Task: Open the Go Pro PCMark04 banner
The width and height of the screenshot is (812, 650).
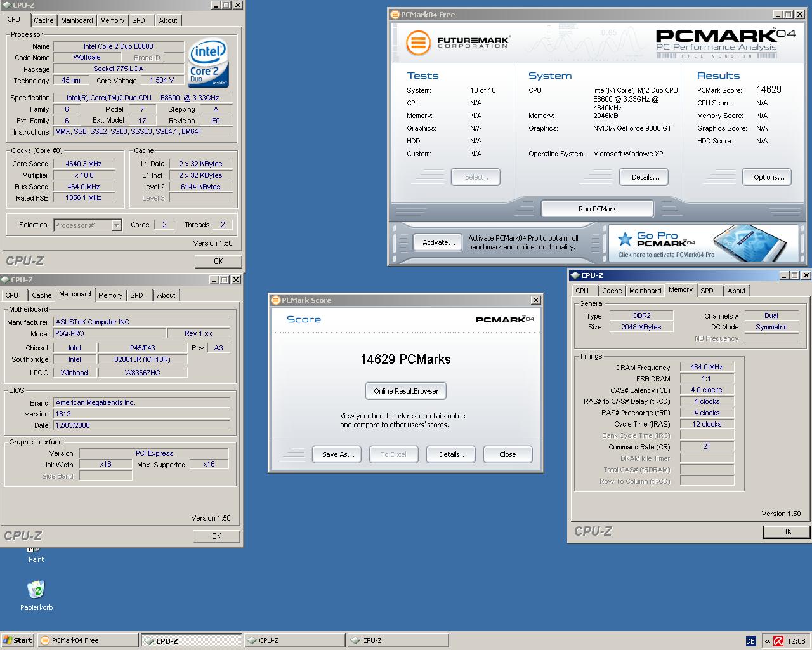Action: pyautogui.click(x=705, y=242)
